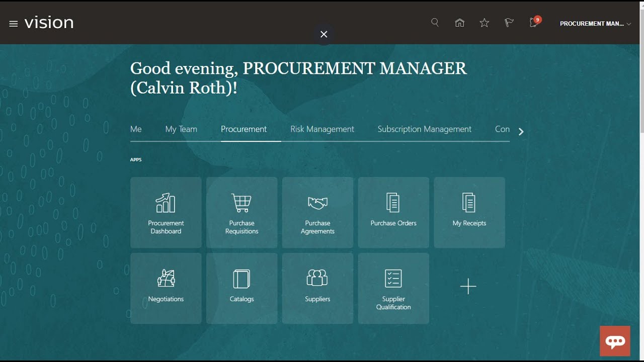The width and height of the screenshot is (644, 362).
Task: Close the overlay with the X button
Action: coord(324,34)
